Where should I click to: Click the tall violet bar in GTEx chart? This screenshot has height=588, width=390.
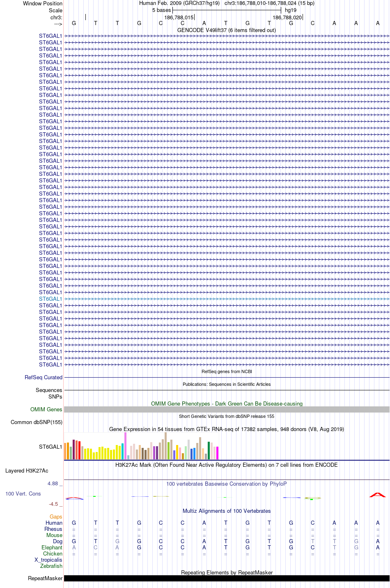pos(126,446)
